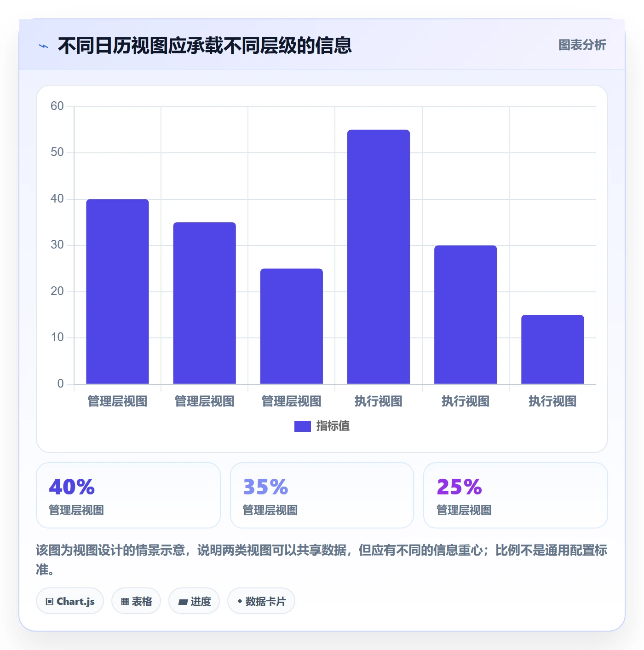
Task: Click the y-axis label 60
Action: [57, 106]
